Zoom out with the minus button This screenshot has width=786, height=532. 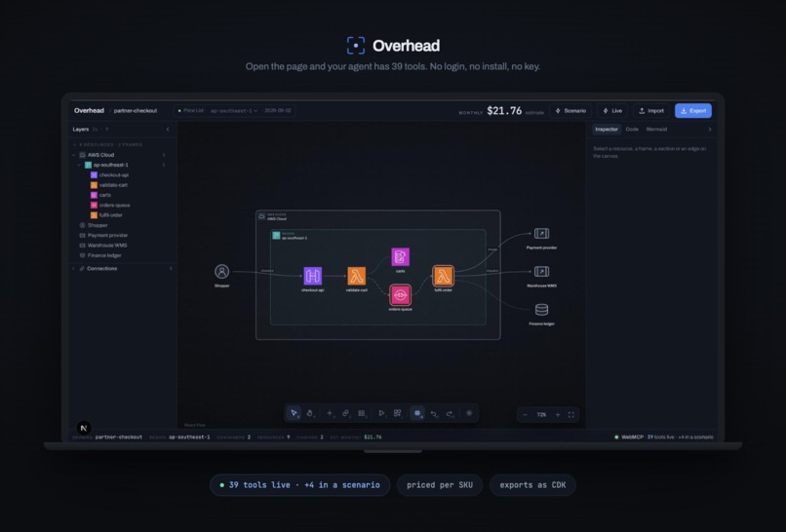526,415
